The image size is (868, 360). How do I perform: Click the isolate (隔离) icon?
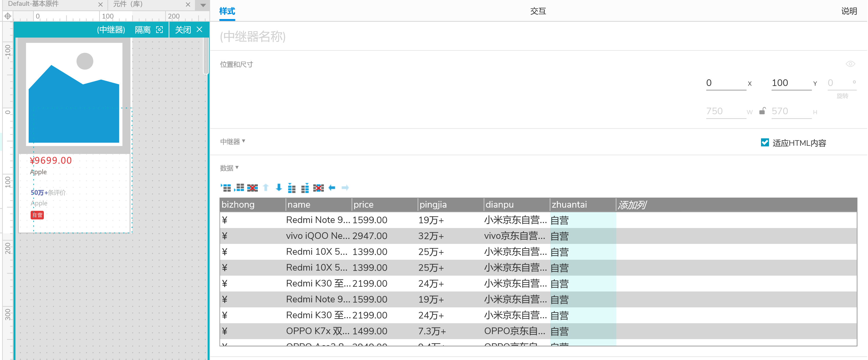point(160,30)
